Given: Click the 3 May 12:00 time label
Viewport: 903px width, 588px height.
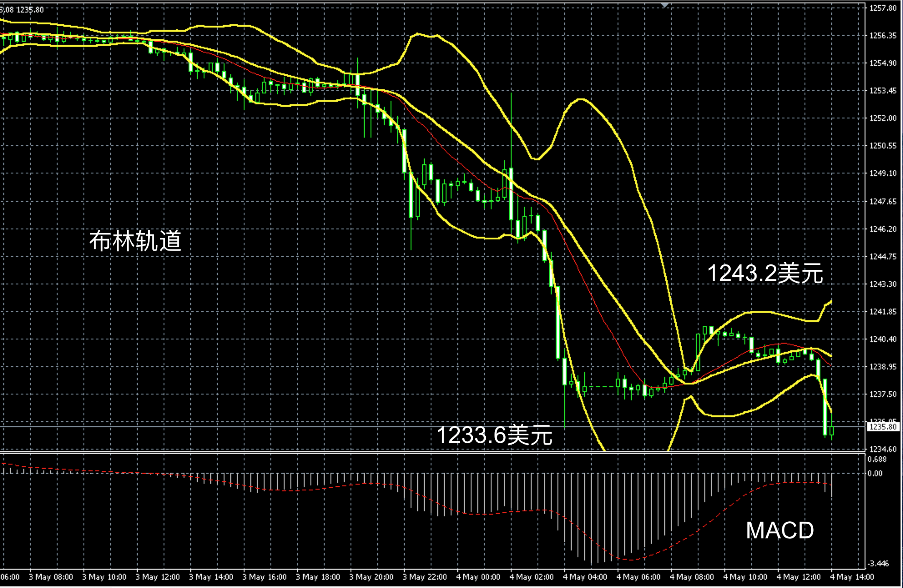Looking at the screenshot, I should coord(158,577).
